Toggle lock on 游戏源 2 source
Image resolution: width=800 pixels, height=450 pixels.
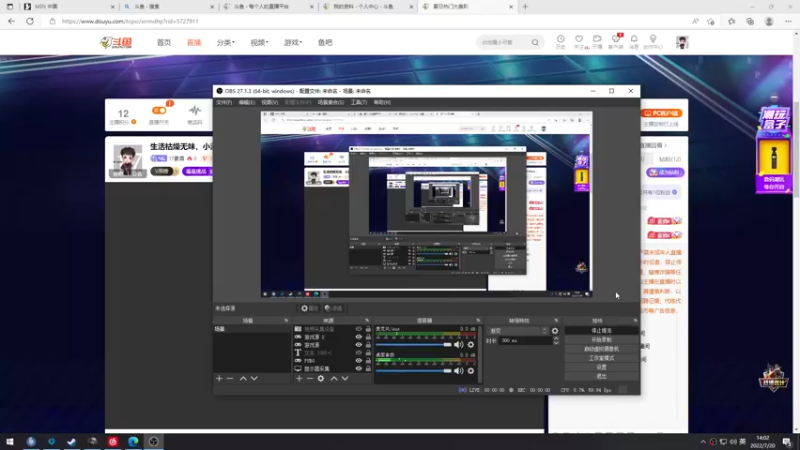[368, 337]
